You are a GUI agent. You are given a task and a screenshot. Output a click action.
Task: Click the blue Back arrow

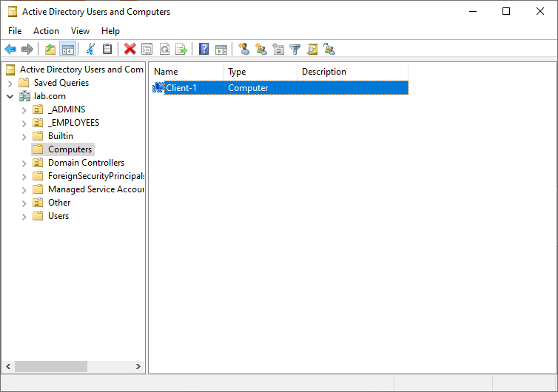[x=10, y=49]
